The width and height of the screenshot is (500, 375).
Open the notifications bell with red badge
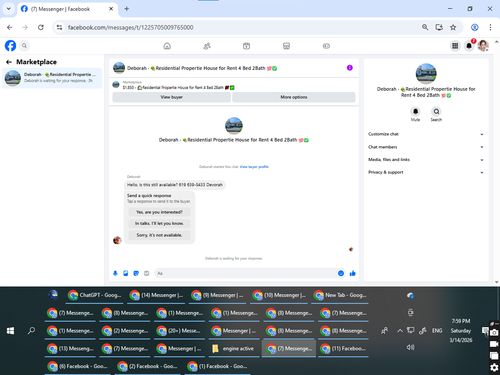pyautogui.click(x=469, y=46)
